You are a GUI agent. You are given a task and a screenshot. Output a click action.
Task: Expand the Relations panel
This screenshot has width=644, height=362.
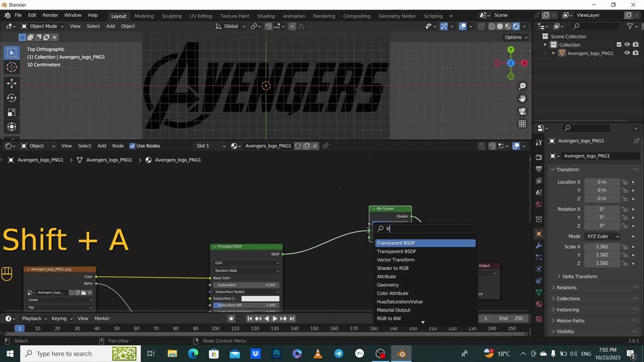click(567, 288)
